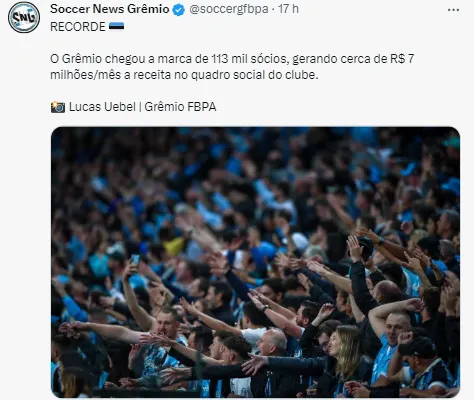Screen dimensions: 474x400
Task: Click the 'R$ 7' revenue figure text
Action: coord(402,59)
